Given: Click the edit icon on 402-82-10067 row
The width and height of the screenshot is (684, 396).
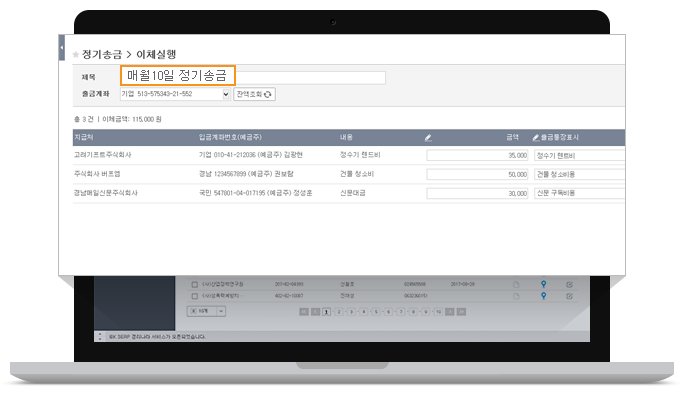Looking at the screenshot, I should point(569,296).
